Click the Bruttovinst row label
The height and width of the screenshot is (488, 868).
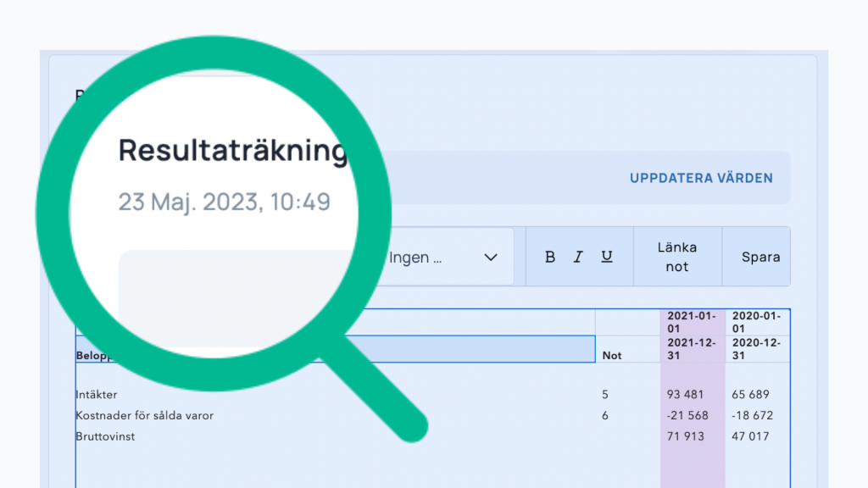tap(105, 437)
